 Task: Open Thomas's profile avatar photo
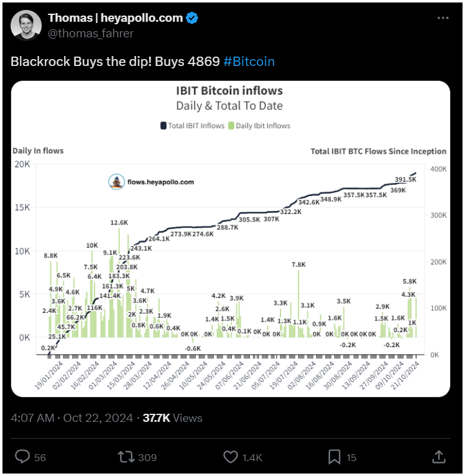(26, 26)
